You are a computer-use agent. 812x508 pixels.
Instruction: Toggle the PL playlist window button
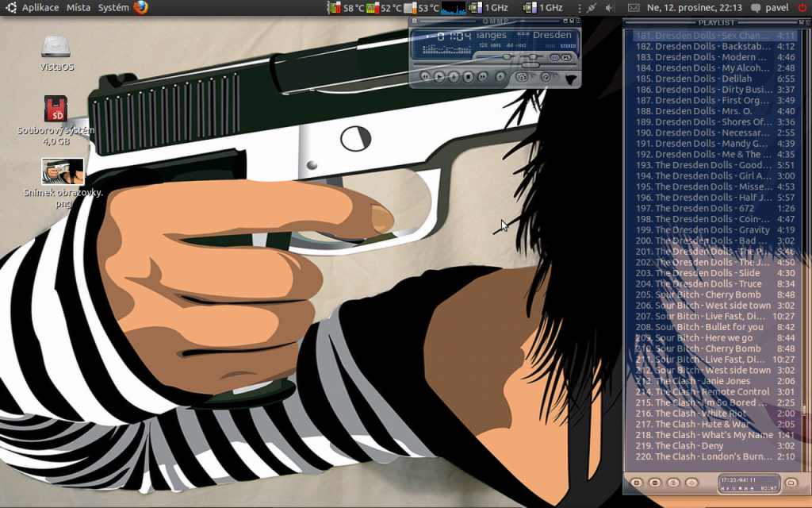point(566,57)
